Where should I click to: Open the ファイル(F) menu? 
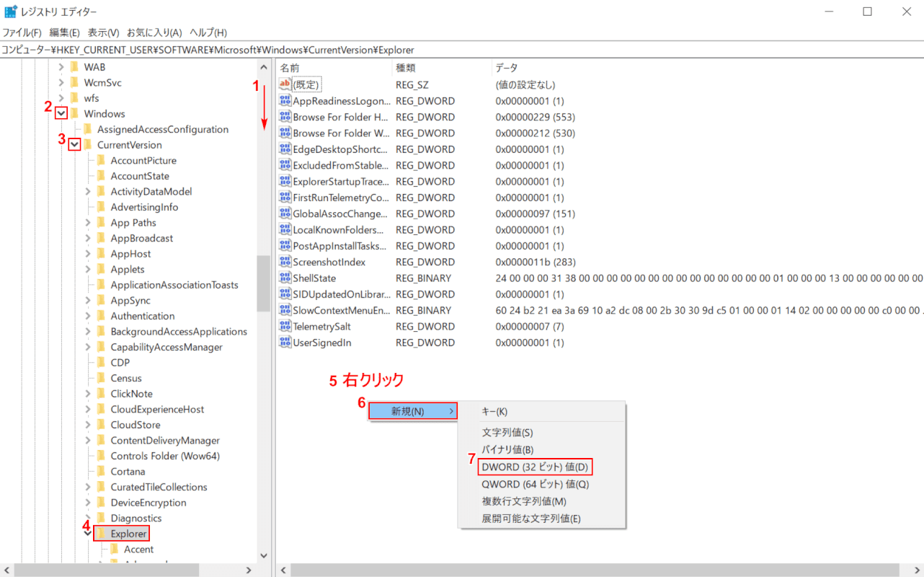[x=22, y=32]
